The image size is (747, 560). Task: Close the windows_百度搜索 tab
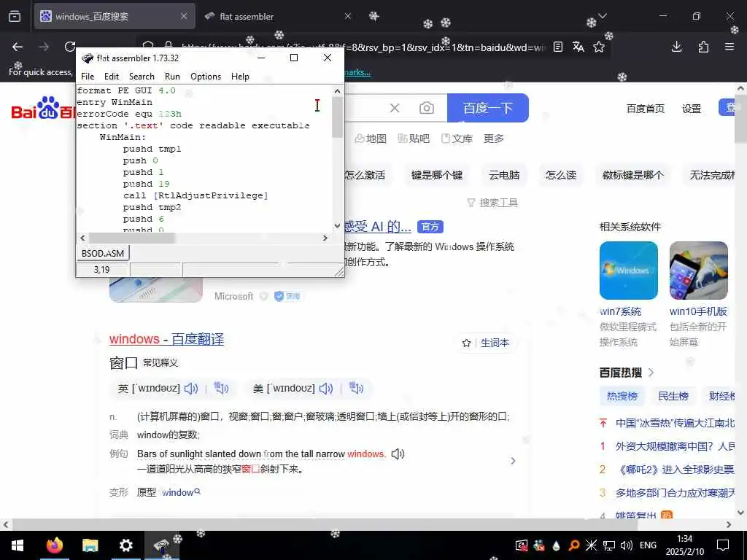(184, 16)
